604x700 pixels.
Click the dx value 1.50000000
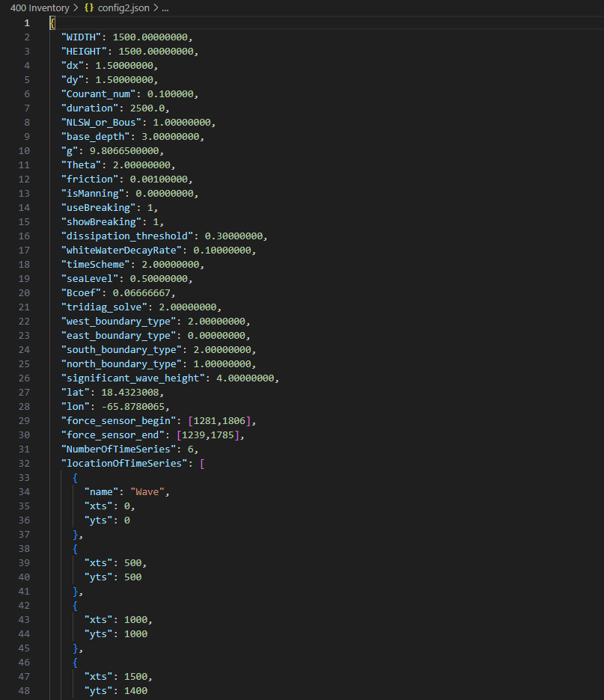tap(124, 66)
